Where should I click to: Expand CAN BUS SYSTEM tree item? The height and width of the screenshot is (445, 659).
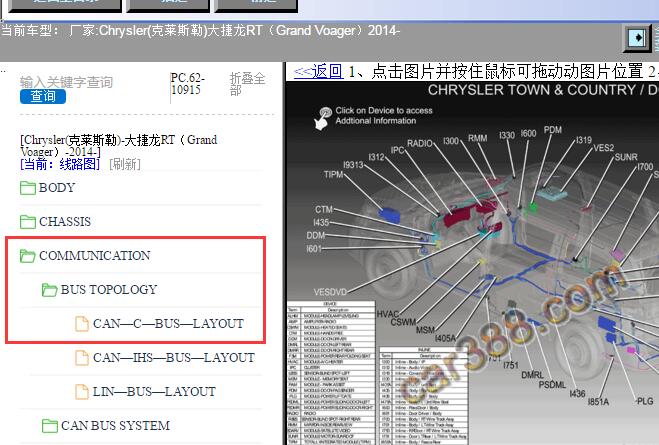115,426
